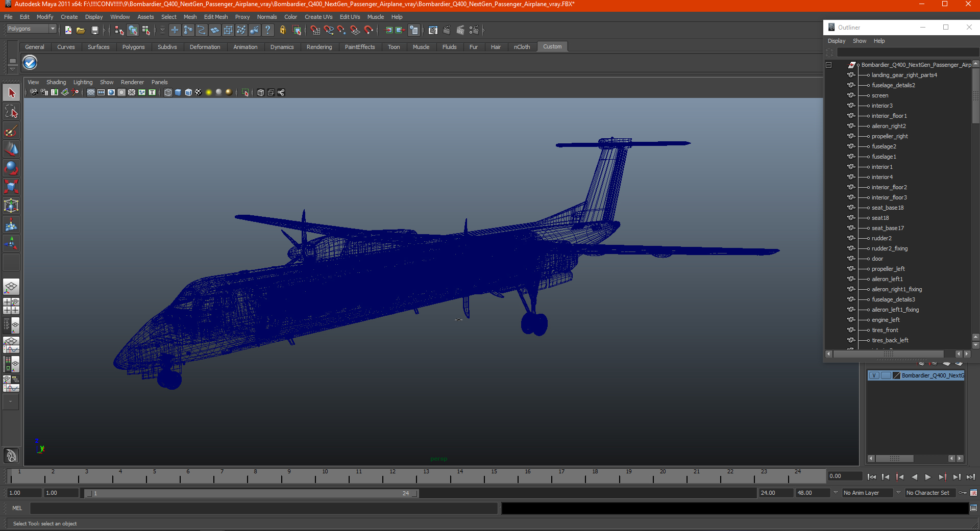The image size is (980, 531).
Task: Click the open scene folder icon
Action: [81, 30]
